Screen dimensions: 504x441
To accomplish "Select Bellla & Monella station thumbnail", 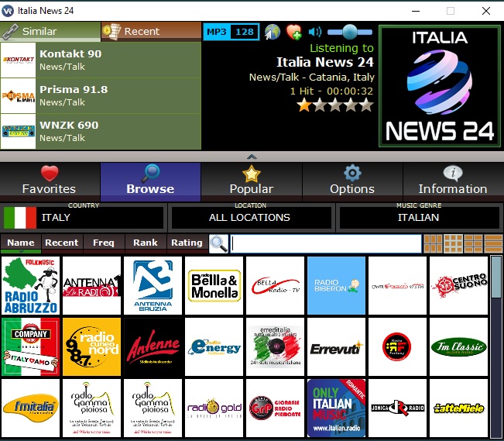I will click(214, 285).
